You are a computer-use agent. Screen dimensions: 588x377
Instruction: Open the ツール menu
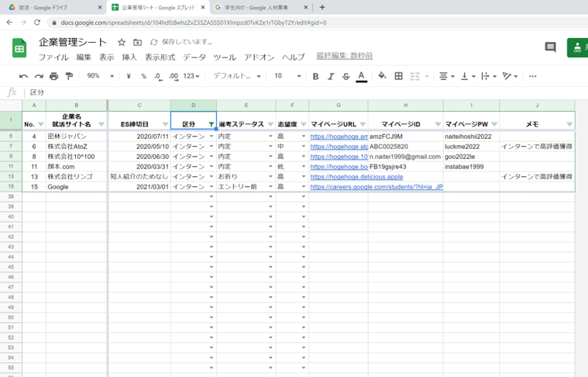[225, 57]
